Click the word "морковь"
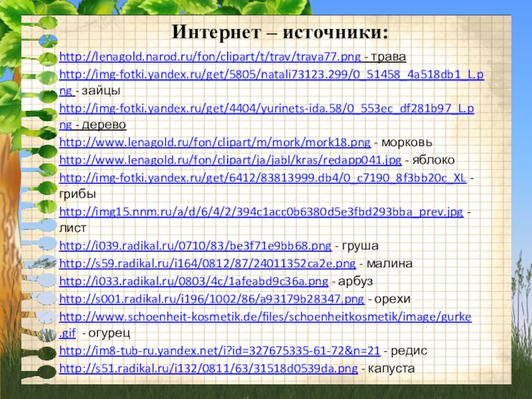532x399 pixels. pos(407,142)
